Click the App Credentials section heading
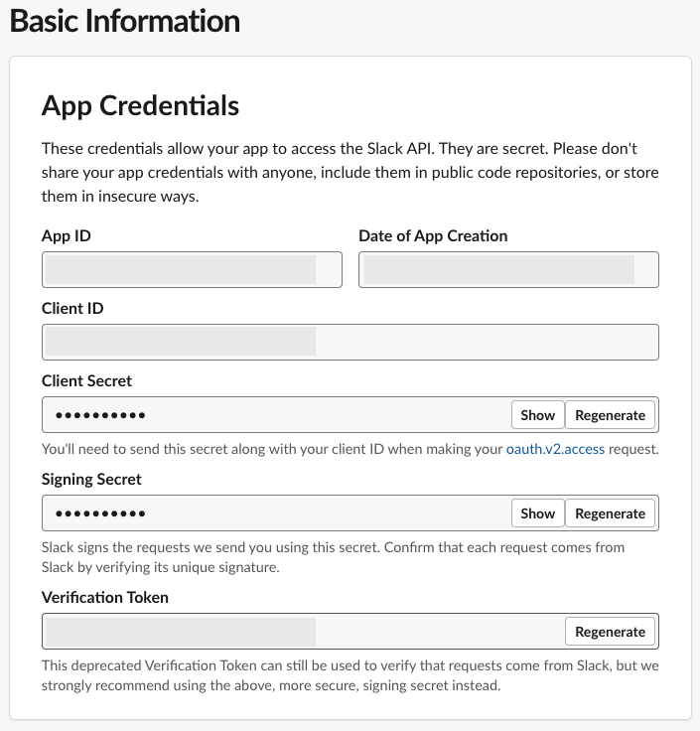This screenshot has width=700, height=731. click(140, 106)
